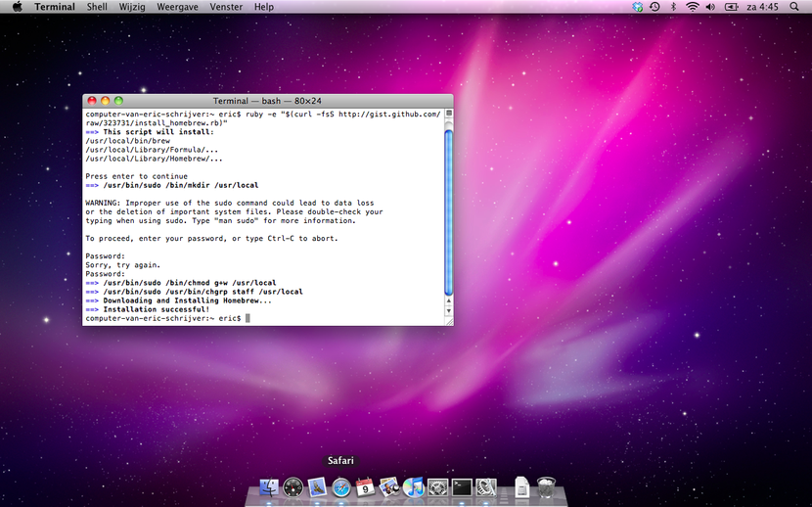Click the chgrp staff /usr/local line

pos(195,292)
